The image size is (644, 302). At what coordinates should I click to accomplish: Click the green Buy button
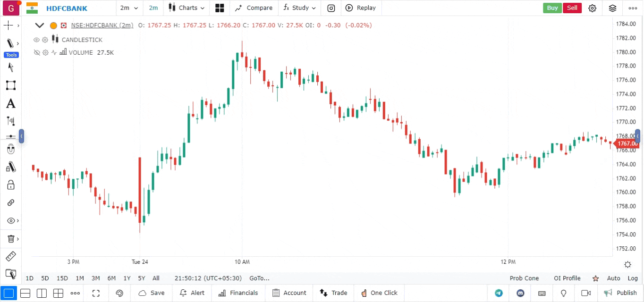(x=552, y=8)
